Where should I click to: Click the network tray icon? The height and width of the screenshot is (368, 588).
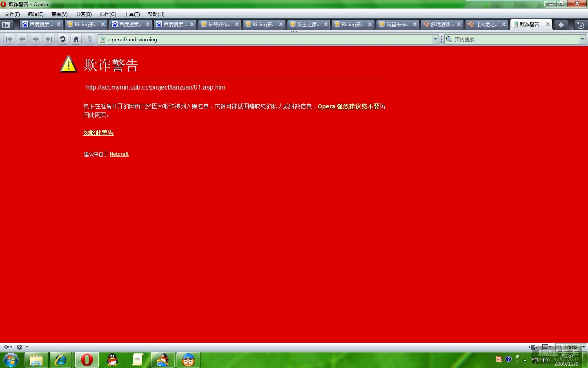535,360
